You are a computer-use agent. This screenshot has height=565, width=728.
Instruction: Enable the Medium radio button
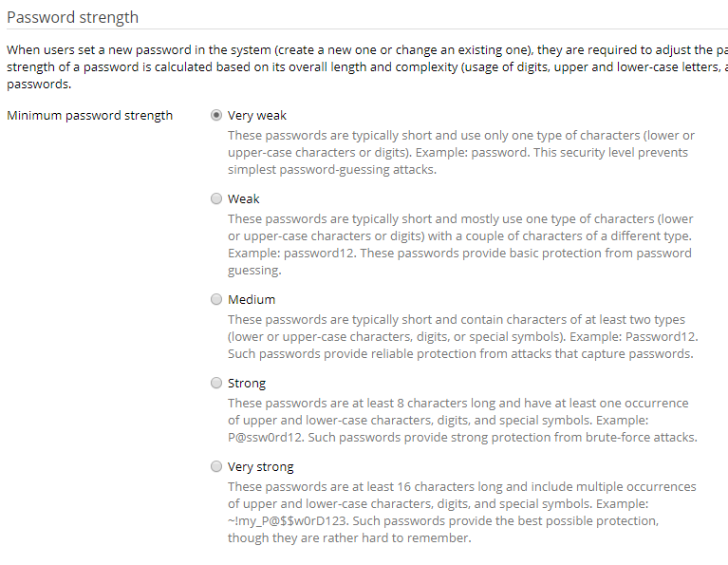[216, 300]
